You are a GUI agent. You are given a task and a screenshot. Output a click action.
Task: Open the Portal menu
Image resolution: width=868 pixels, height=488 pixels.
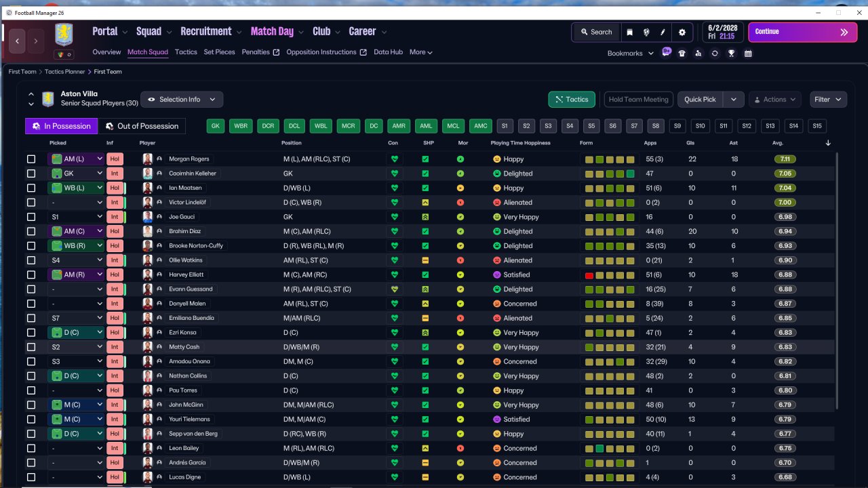111,31
